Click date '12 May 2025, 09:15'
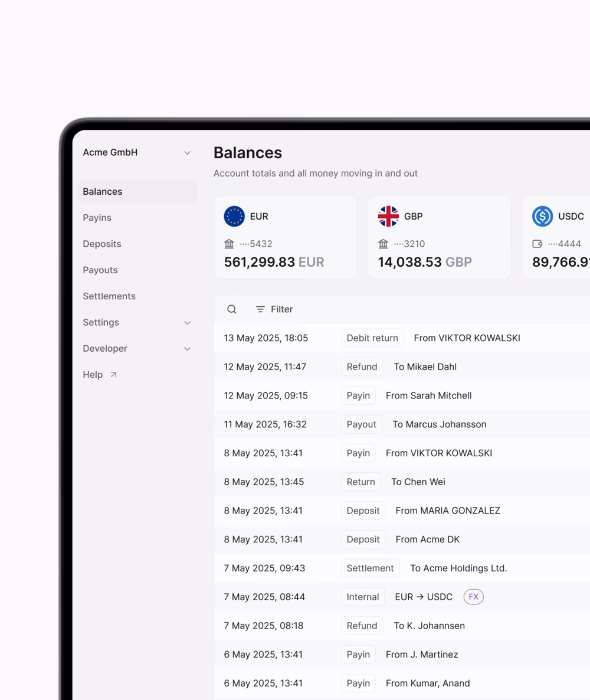This screenshot has width=590, height=700. [265, 395]
